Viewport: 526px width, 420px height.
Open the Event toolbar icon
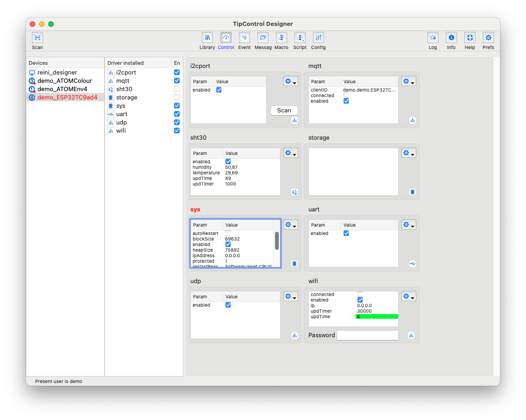point(244,38)
